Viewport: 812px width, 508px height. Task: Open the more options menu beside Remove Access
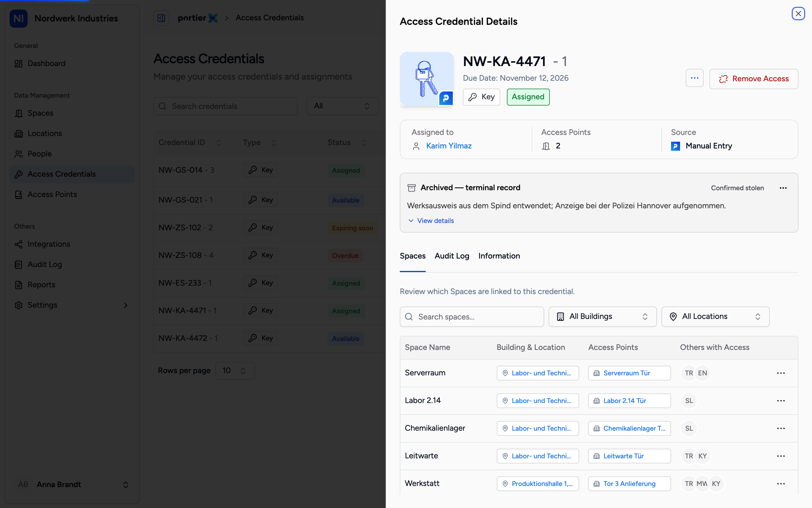694,78
